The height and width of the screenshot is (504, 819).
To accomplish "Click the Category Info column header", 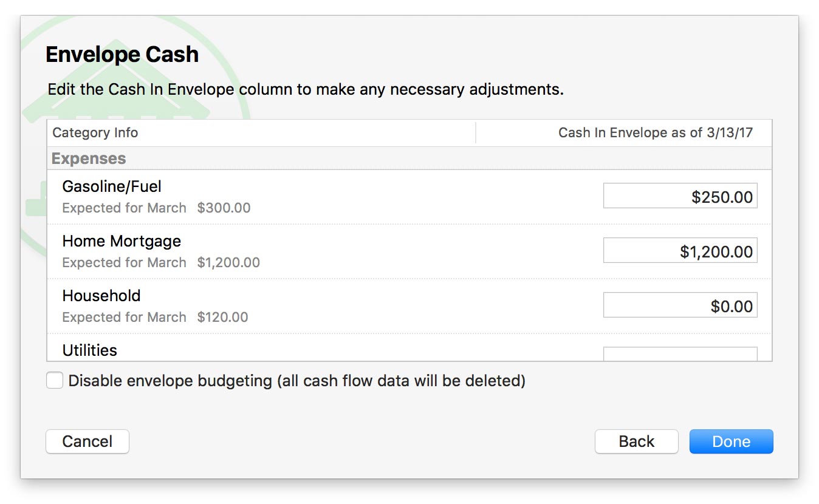I will click(95, 133).
